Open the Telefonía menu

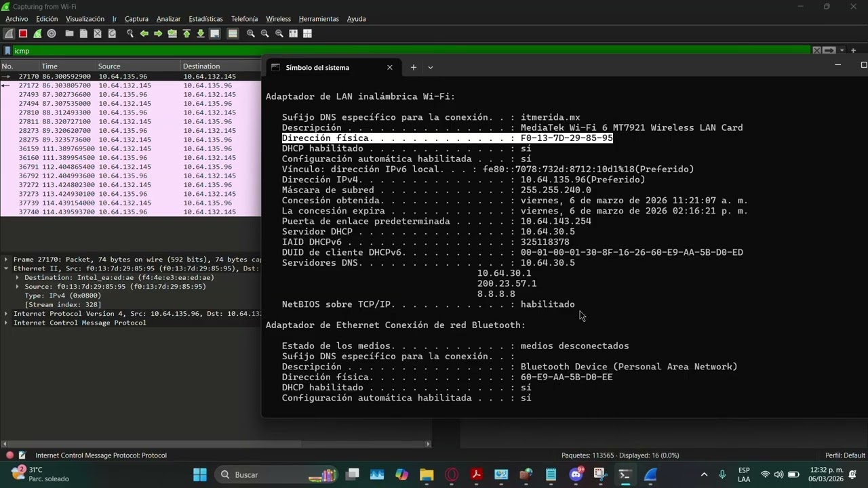point(244,19)
